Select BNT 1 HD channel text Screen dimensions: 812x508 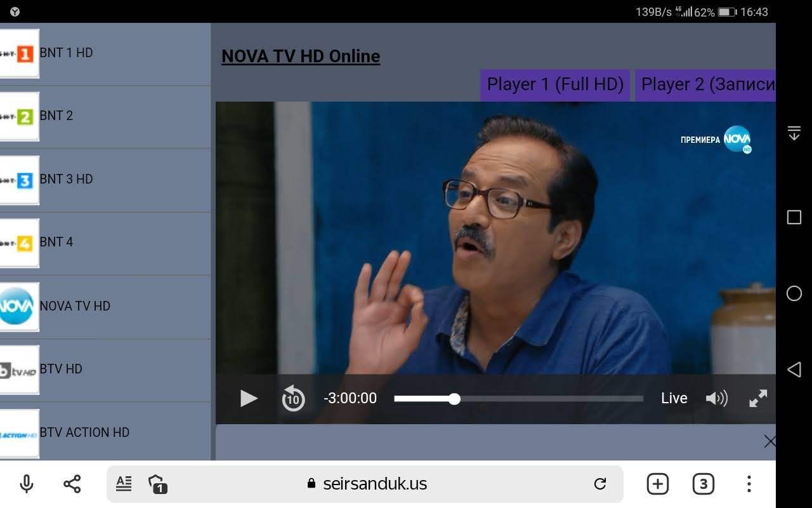coord(66,53)
